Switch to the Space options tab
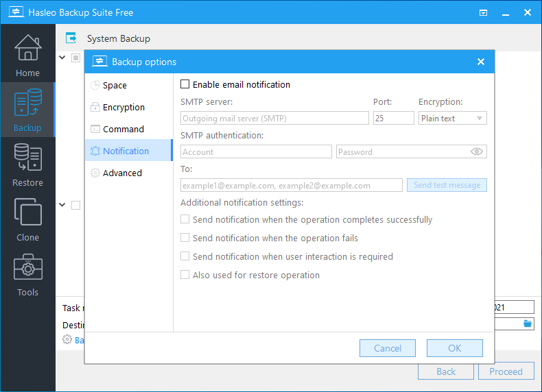This screenshot has width=542, height=392. (x=128, y=85)
